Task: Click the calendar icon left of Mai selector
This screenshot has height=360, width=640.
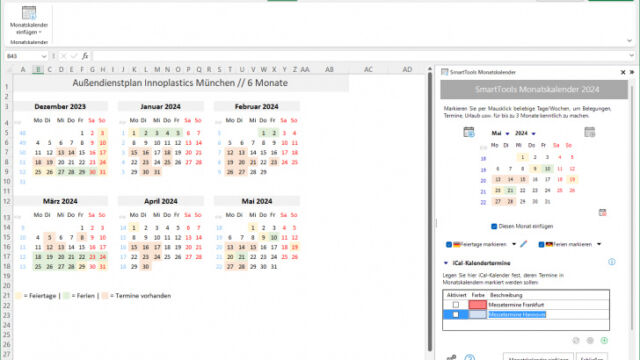Action: 469,132
